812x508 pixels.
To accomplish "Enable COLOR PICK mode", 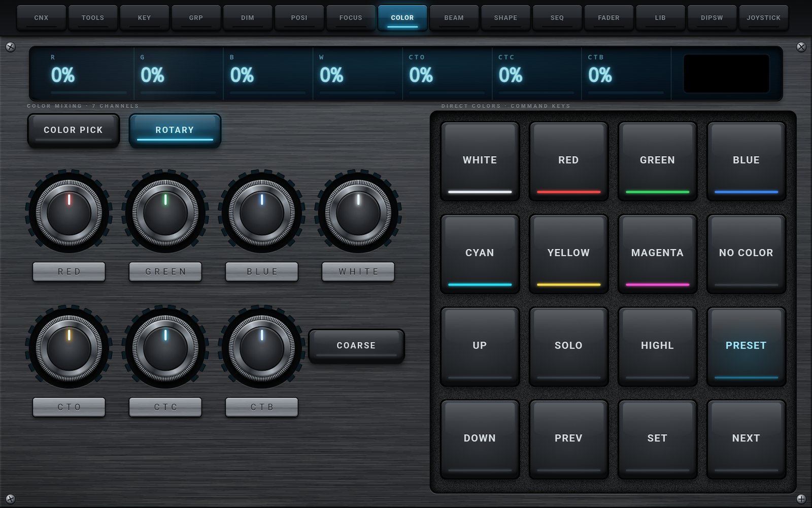I will pyautogui.click(x=74, y=130).
